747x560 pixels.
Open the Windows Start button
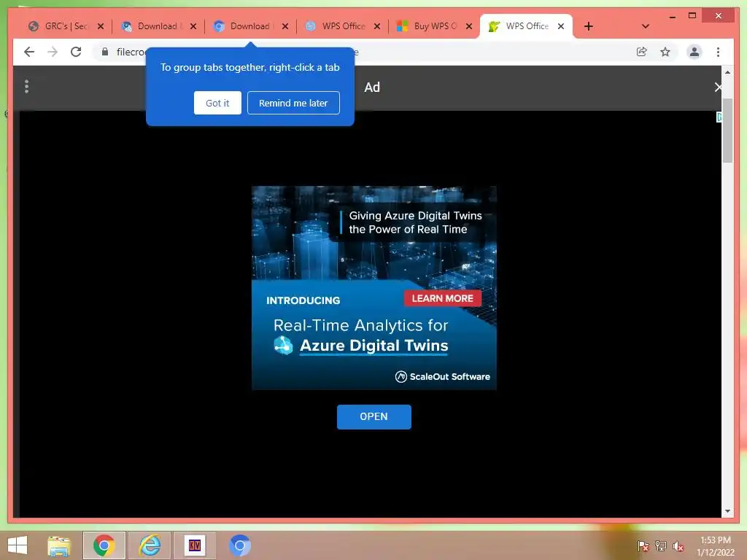(18, 545)
